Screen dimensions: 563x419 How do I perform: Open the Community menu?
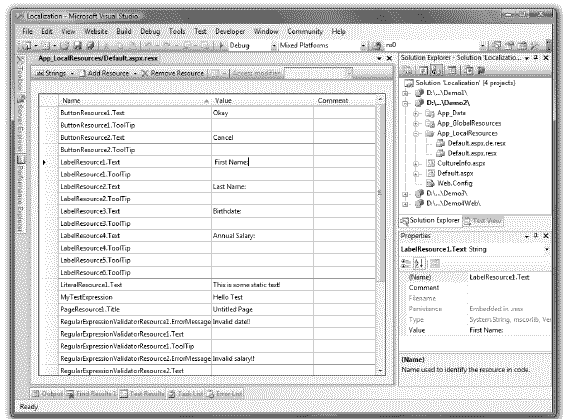pos(305,32)
